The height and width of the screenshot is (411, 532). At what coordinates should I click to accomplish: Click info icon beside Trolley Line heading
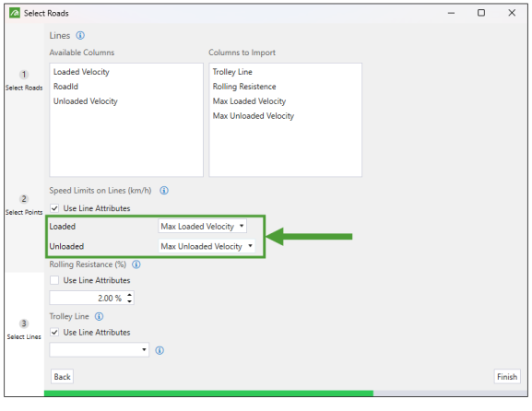coord(99,316)
